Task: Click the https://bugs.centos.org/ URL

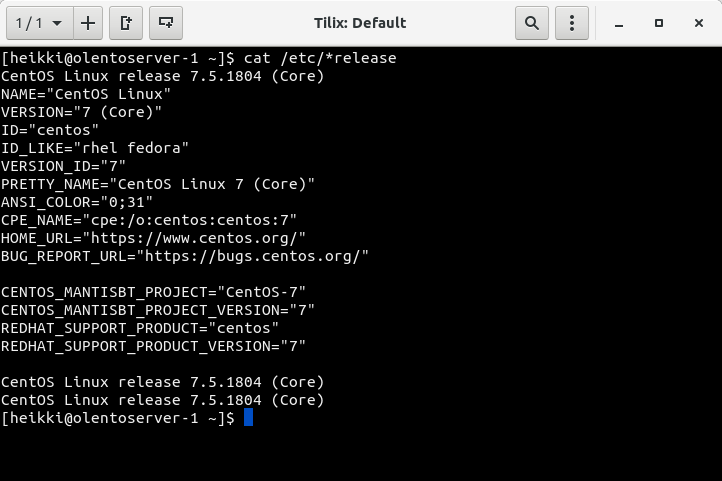Action: pyautogui.click(x=253, y=256)
